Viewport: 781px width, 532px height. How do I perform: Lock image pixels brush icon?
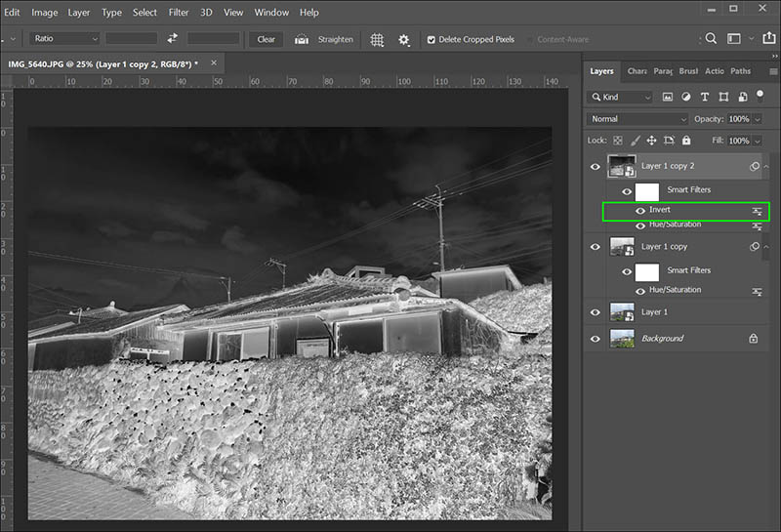(636, 141)
